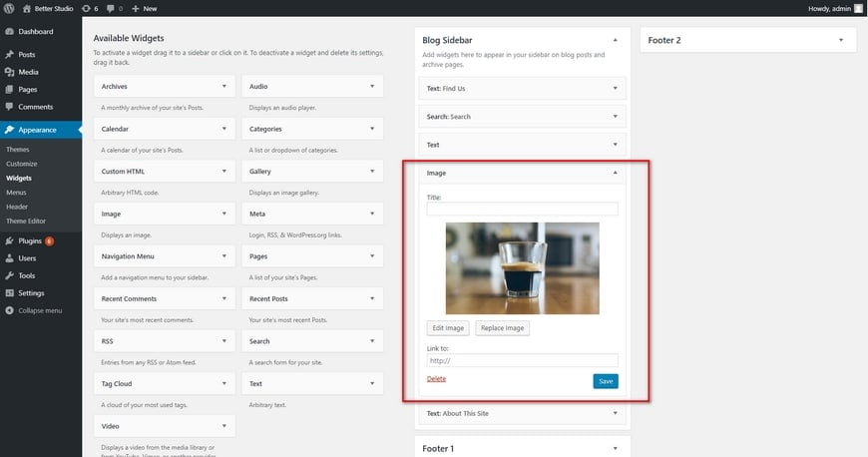Expand the Recent Posts widget arrow
The image size is (868, 457).
coord(372,298)
